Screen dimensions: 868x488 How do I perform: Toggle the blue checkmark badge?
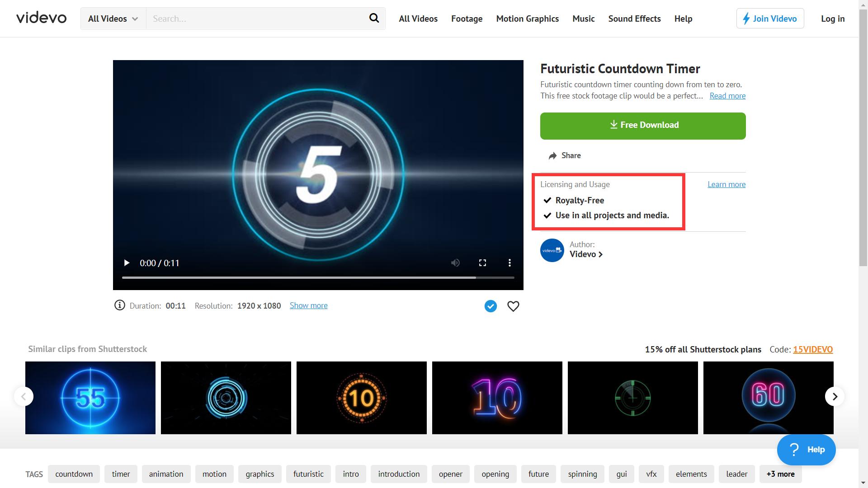(491, 306)
